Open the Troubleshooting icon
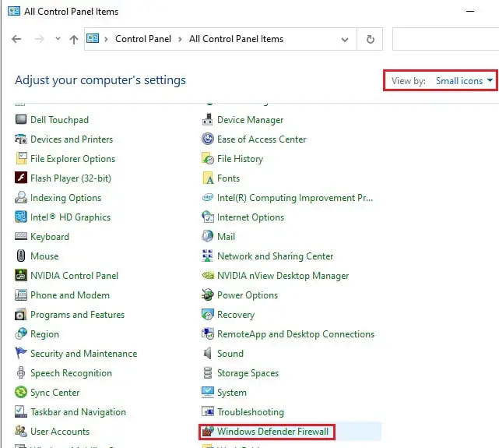The height and width of the screenshot is (448, 499). (208, 411)
